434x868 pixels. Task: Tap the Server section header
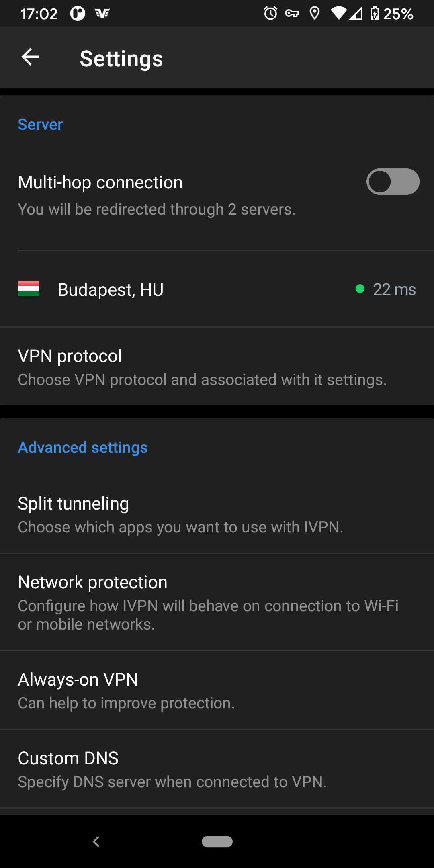[40, 125]
